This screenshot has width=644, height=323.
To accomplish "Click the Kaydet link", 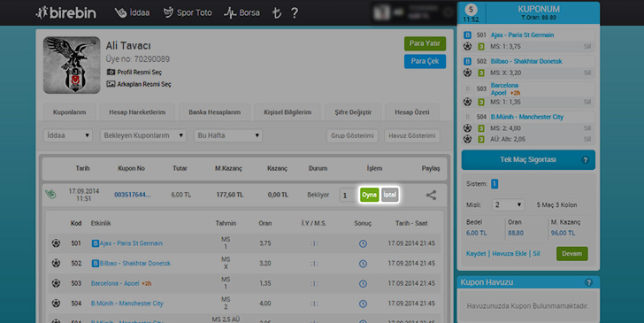I will pos(476,254).
